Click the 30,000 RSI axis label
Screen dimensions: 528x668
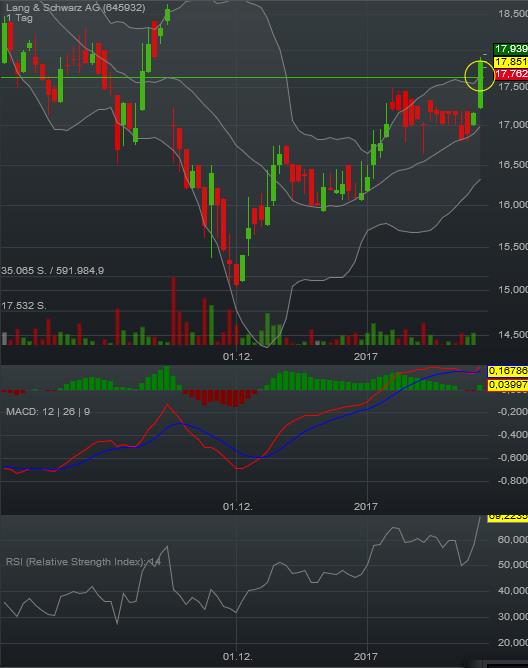tap(513, 617)
